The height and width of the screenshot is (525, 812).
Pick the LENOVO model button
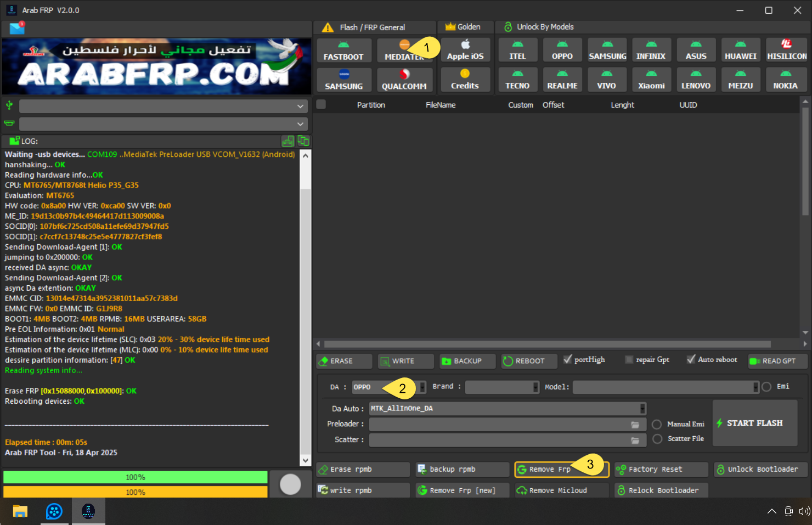(696, 80)
